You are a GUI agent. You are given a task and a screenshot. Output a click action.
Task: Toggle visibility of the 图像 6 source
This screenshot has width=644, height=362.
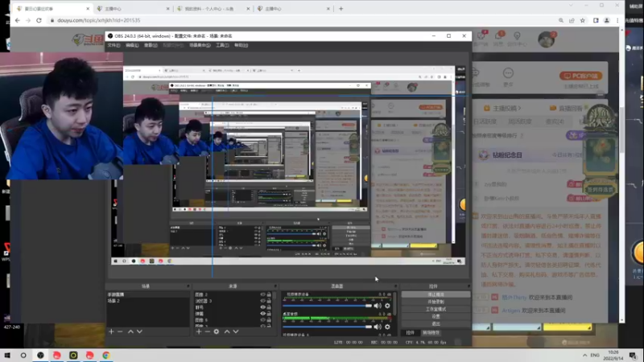263,319
